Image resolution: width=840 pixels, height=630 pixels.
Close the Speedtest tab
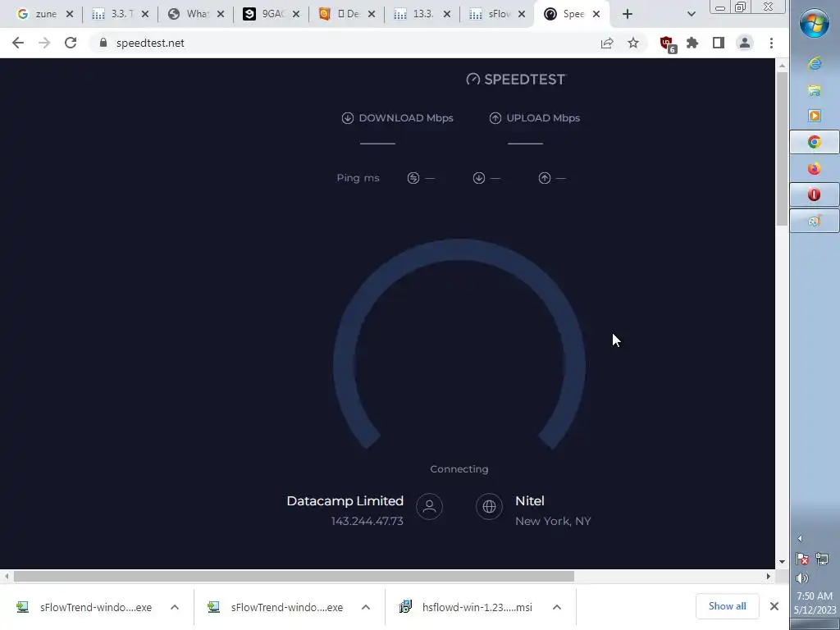(596, 15)
